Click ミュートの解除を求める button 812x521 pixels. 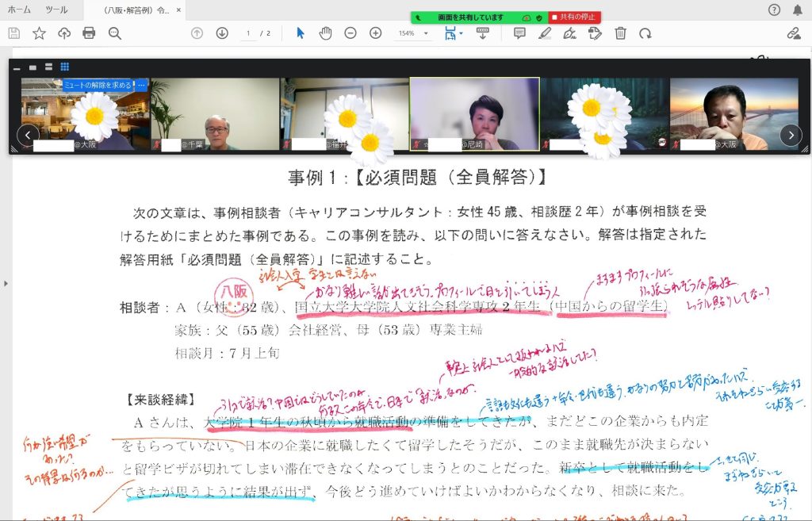click(98, 85)
